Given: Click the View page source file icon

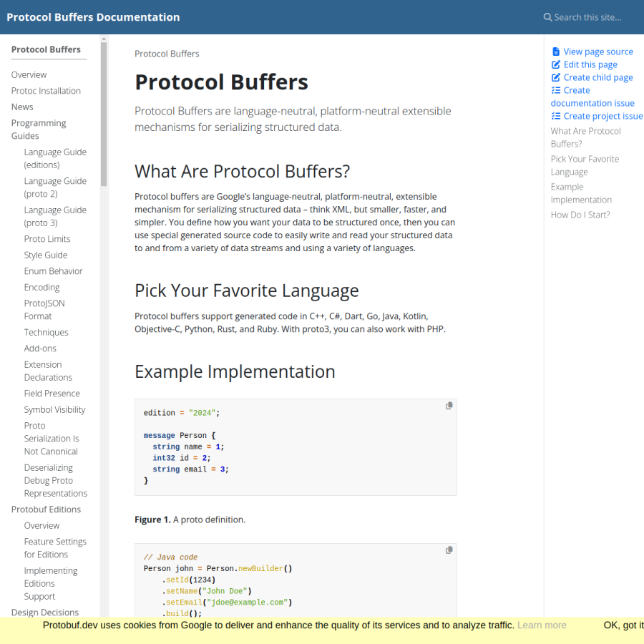Looking at the screenshot, I should point(556,52).
